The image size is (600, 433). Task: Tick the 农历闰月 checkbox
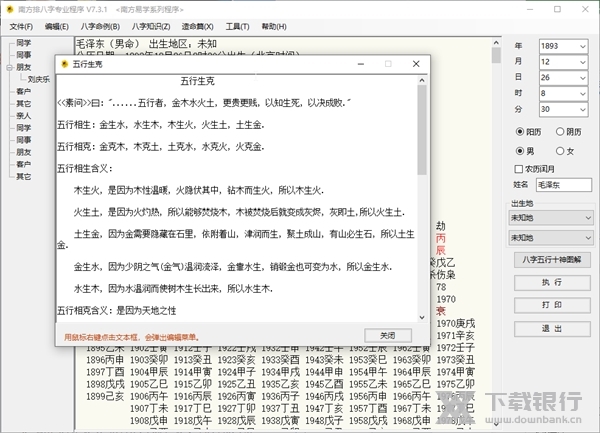pos(519,169)
